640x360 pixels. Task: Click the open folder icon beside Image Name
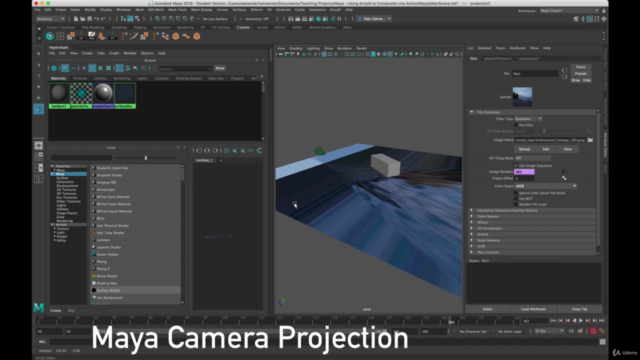590,140
